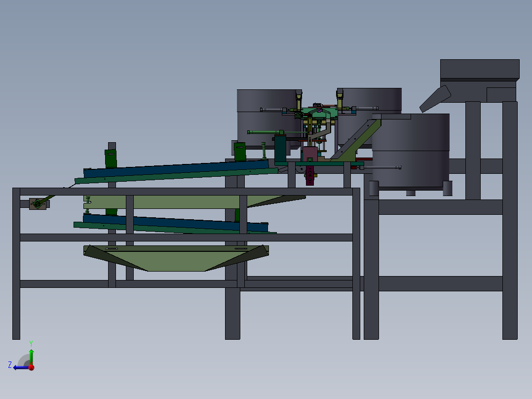
Task: Select the large green collection funnel tray
Action: 176,258
